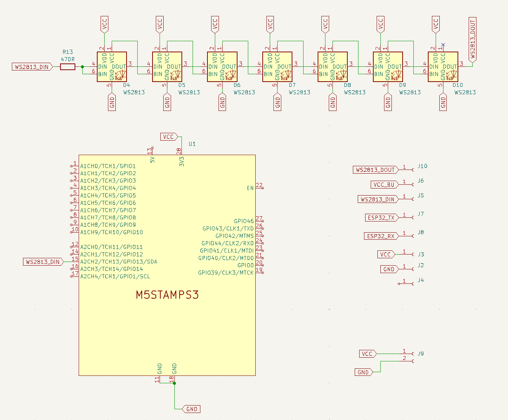The width and height of the screenshot is (508, 420).
Task: Select the GND label wired to J9 pin 2
Action: tap(364, 372)
